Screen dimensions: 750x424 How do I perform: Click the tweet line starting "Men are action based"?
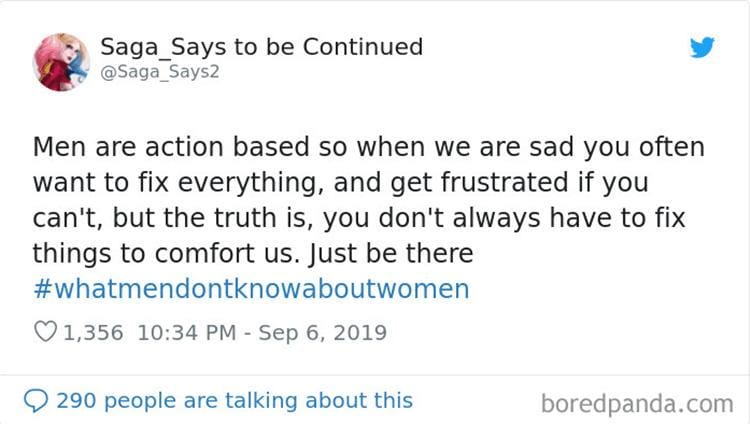point(369,148)
